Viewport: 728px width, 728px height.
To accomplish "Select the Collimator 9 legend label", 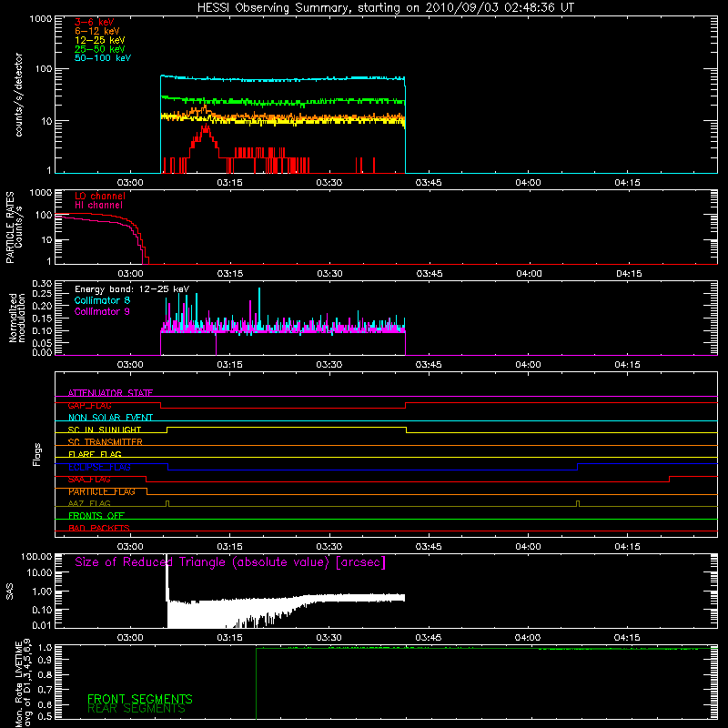I will (102, 311).
